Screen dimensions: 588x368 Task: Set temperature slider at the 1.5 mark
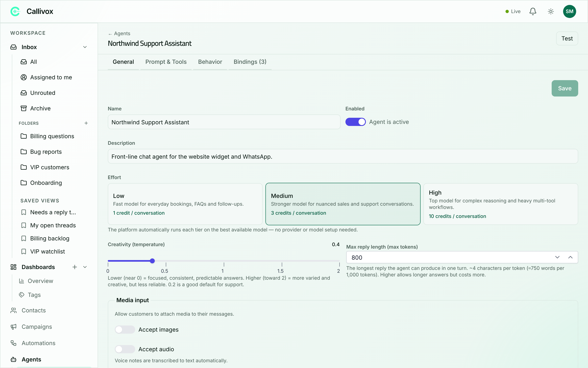(282, 261)
